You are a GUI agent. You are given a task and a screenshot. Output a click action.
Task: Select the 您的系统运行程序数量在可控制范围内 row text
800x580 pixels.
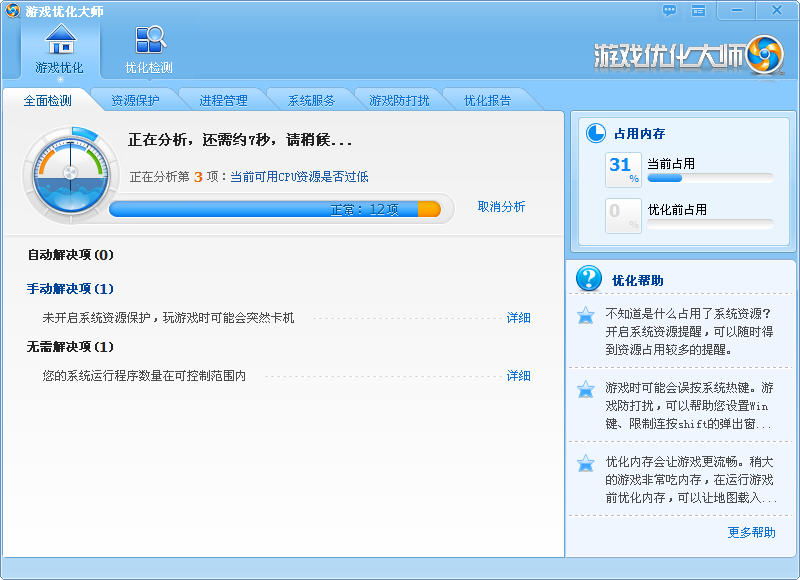point(144,376)
